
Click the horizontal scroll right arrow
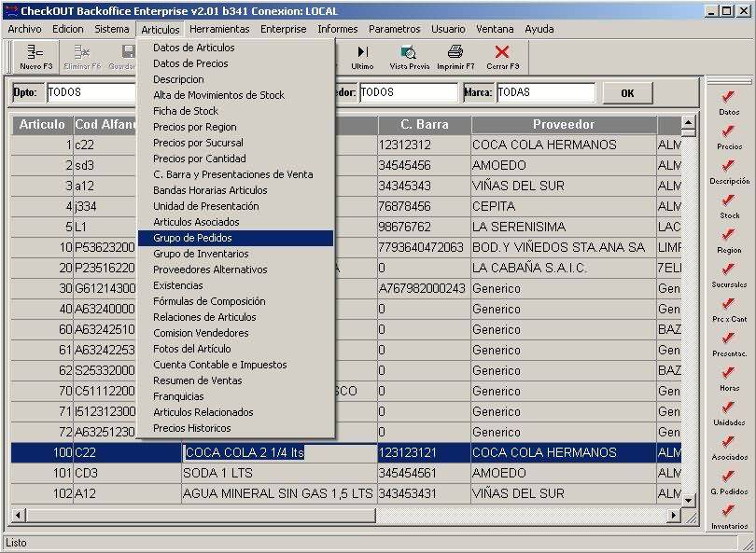click(674, 516)
